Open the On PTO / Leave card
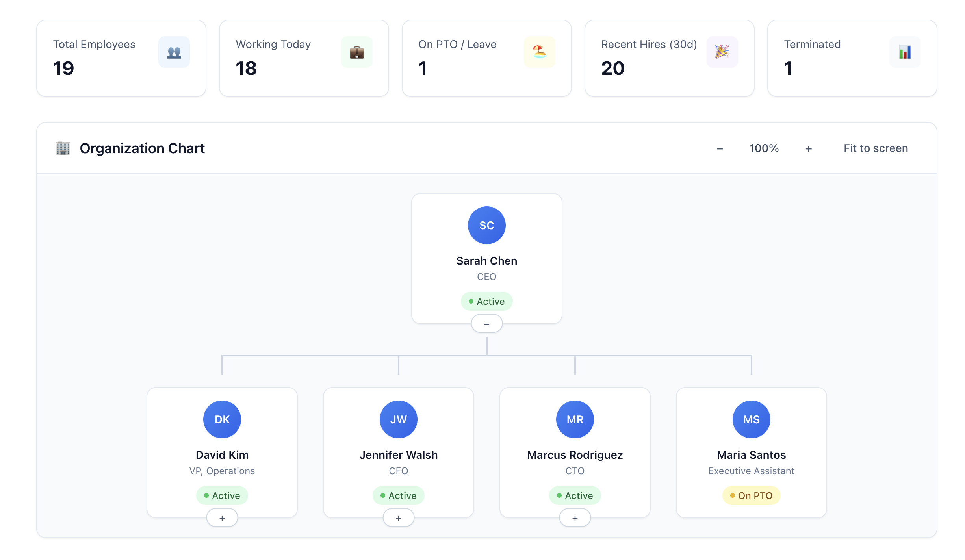This screenshot has width=965, height=560. tap(487, 58)
